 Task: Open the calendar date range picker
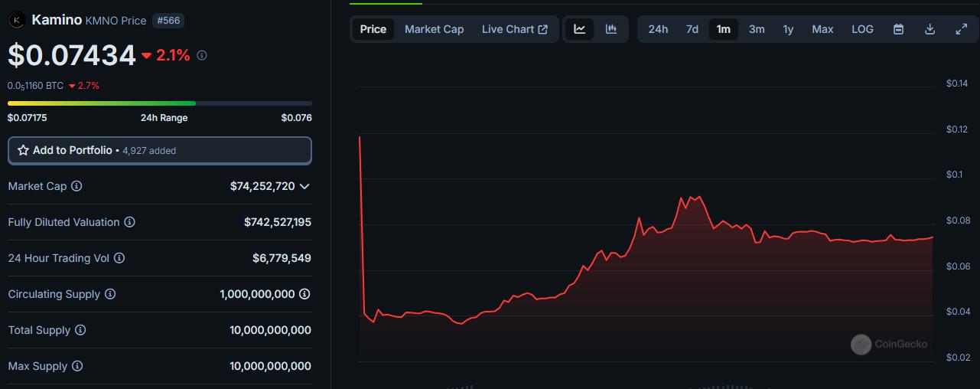[x=899, y=29]
